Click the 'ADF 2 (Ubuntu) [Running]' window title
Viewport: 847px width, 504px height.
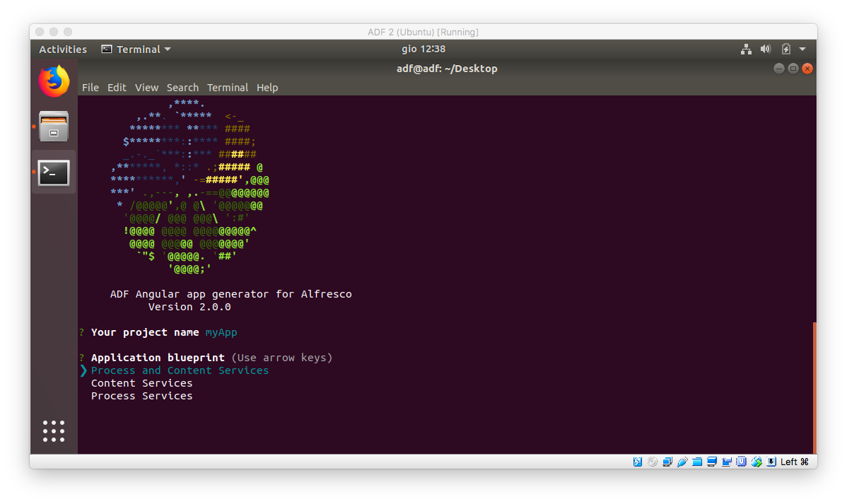coord(423,32)
